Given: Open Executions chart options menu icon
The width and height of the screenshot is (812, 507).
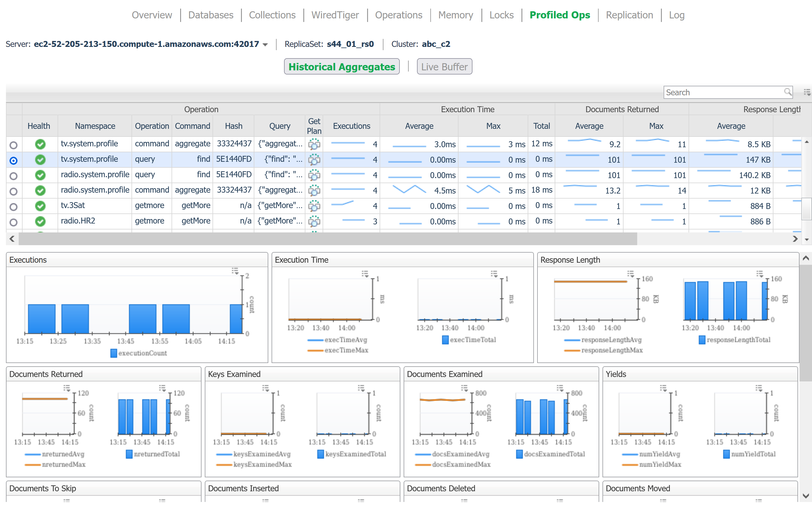Looking at the screenshot, I should (x=235, y=271).
